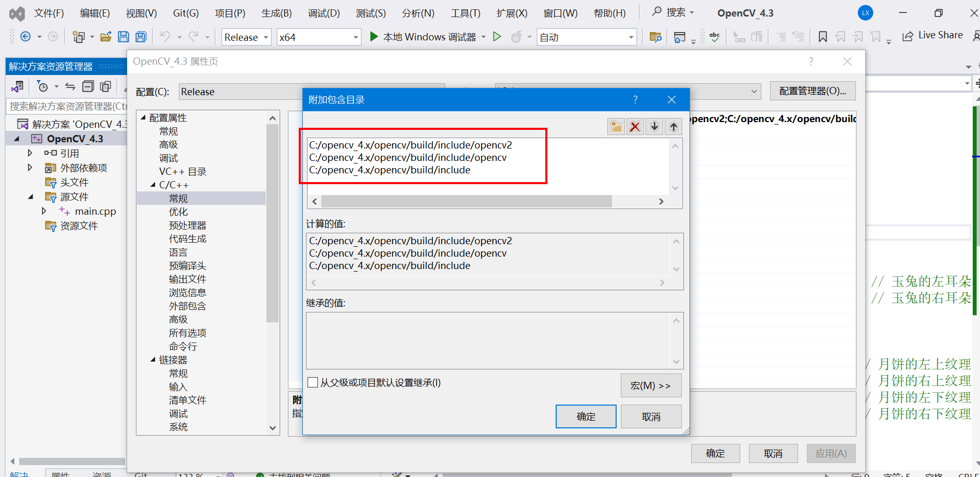Image resolution: width=980 pixels, height=477 pixels.
Task: Click the property tree vertical scrollbar
Action: (x=272, y=222)
